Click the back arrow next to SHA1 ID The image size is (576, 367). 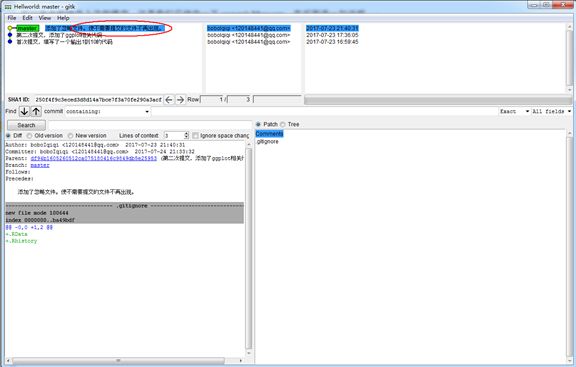tap(169, 100)
